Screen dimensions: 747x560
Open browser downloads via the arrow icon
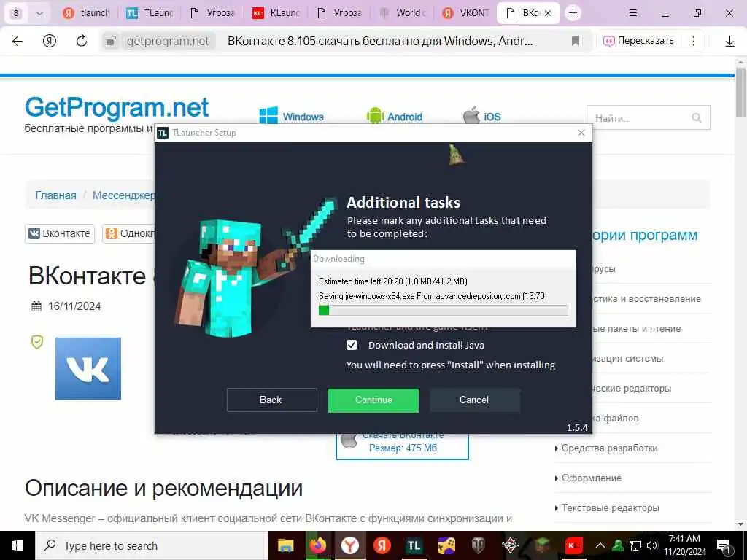click(x=729, y=42)
